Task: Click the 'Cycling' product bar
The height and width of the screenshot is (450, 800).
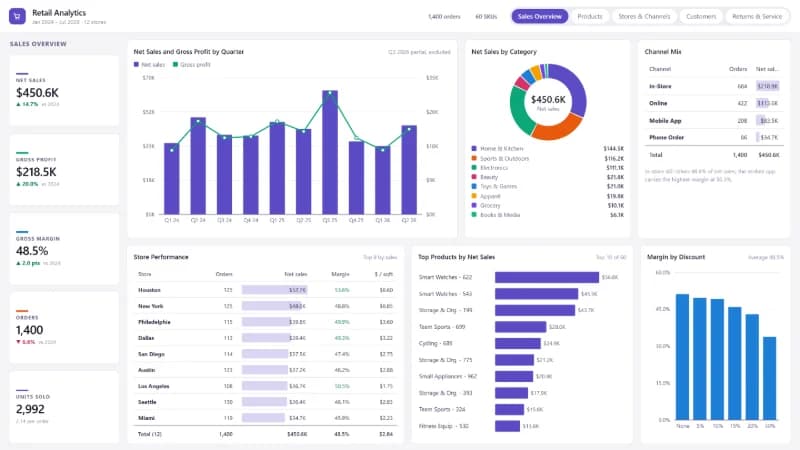Action: click(517, 343)
